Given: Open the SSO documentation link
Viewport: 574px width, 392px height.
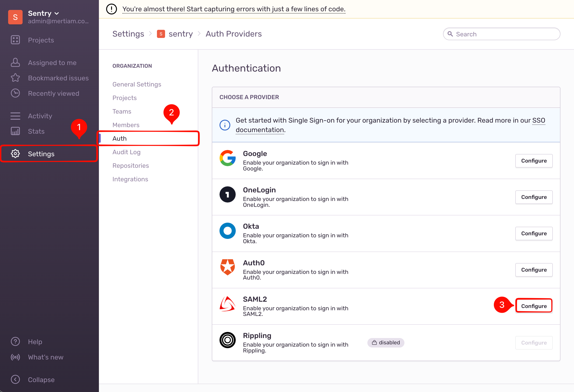Looking at the screenshot, I should click(260, 130).
